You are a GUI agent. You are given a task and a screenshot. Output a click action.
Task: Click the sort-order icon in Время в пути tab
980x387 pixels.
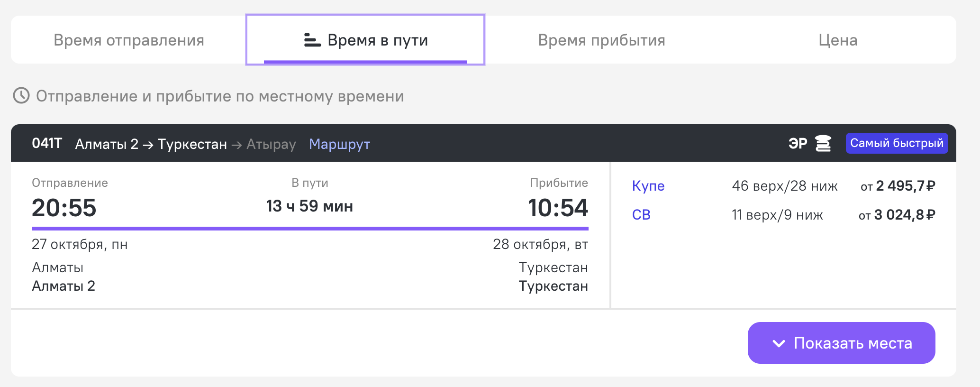point(312,40)
